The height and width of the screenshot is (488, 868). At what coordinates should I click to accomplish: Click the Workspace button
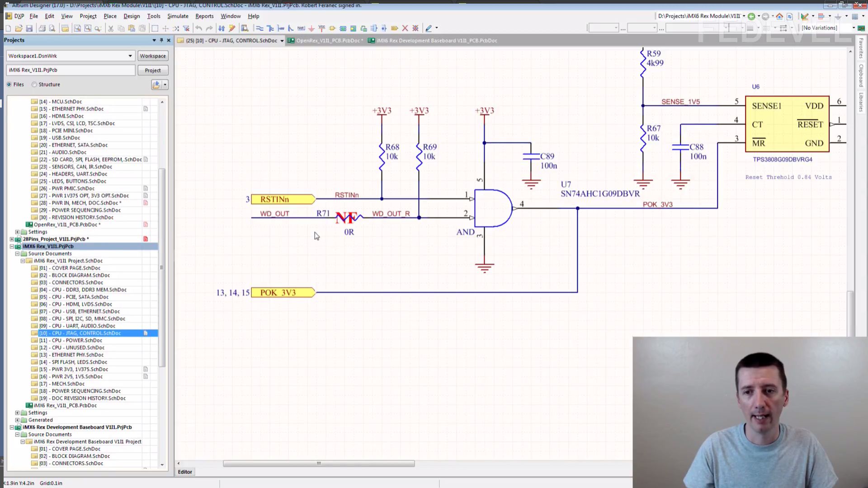click(152, 56)
